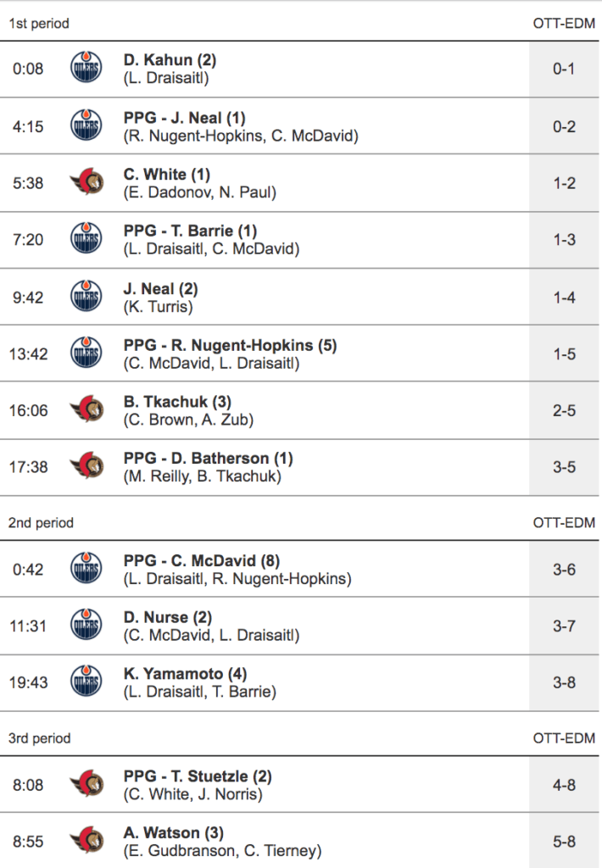Click assists line E. Gudbranson, C. Tierney
Image resolution: width=602 pixels, height=868 pixels.
click(222, 851)
